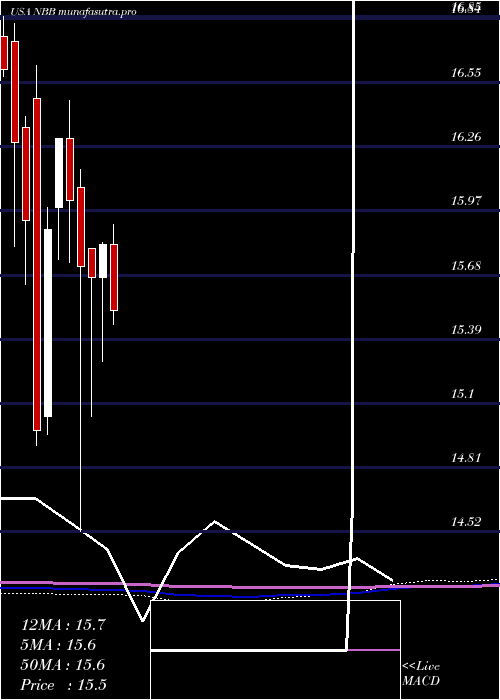Click the 16.55 price axis label
The width and height of the screenshot is (500, 700).
click(x=466, y=73)
